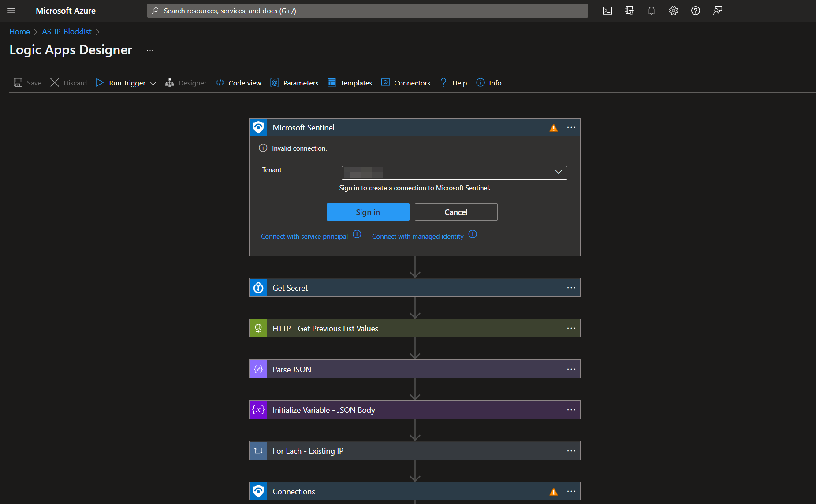
Task: Focus the Azure search resources field
Action: 367,11
